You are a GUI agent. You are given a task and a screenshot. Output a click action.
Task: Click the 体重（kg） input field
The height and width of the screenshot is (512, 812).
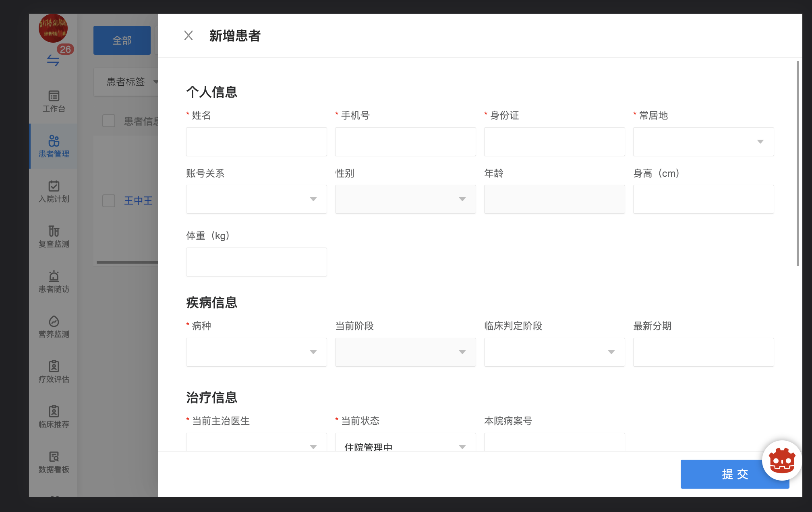[x=257, y=262]
